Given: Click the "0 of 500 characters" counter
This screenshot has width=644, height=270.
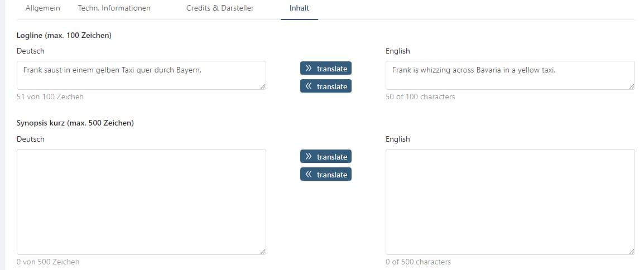Looking at the screenshot, I should point(418,262).
